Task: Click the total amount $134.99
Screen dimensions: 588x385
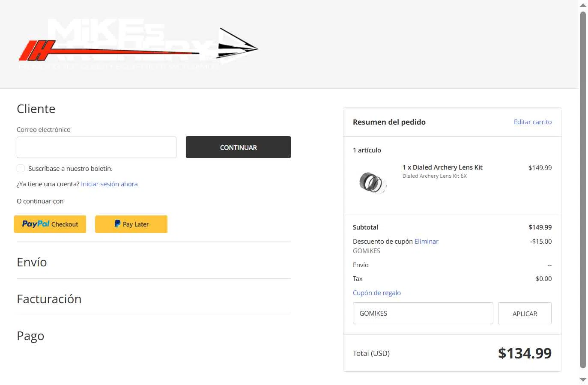Action: point(525,353)
